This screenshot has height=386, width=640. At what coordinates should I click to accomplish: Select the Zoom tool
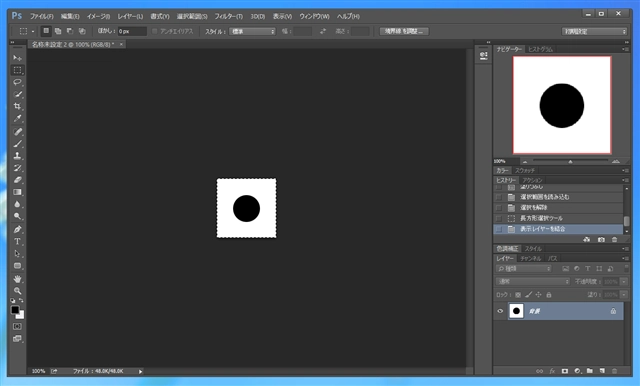17,291
